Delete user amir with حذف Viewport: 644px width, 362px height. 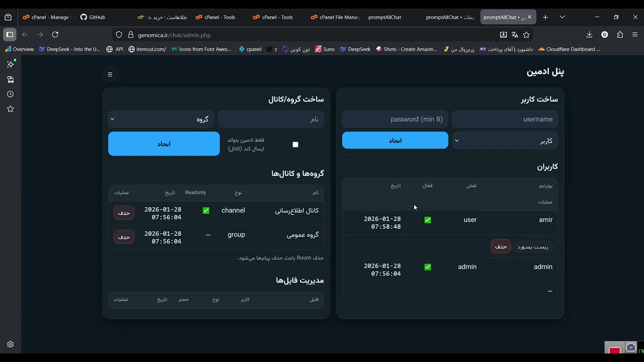(x=501, y=246)
